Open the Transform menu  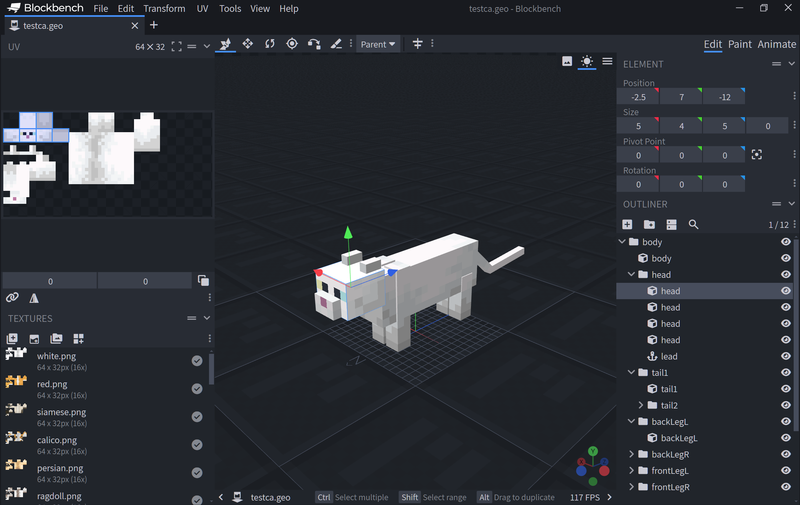click(164, 9)
